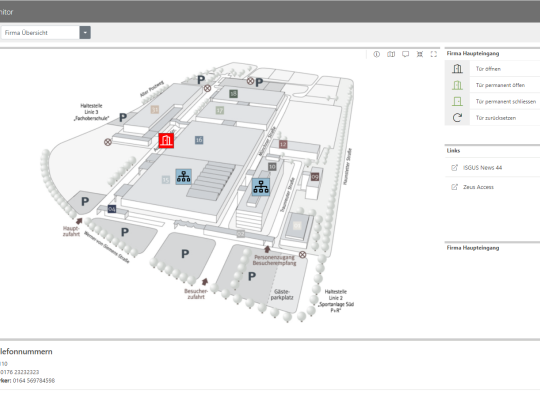This screenshot has height=394, width=540.
Task: Open the map view icon in toolbar
Action: click(x=391, y=54)
